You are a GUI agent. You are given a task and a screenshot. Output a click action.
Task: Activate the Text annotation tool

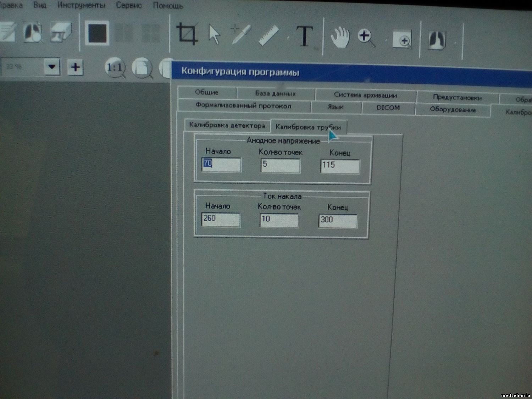pyautogui.click(x=304, y=36)
